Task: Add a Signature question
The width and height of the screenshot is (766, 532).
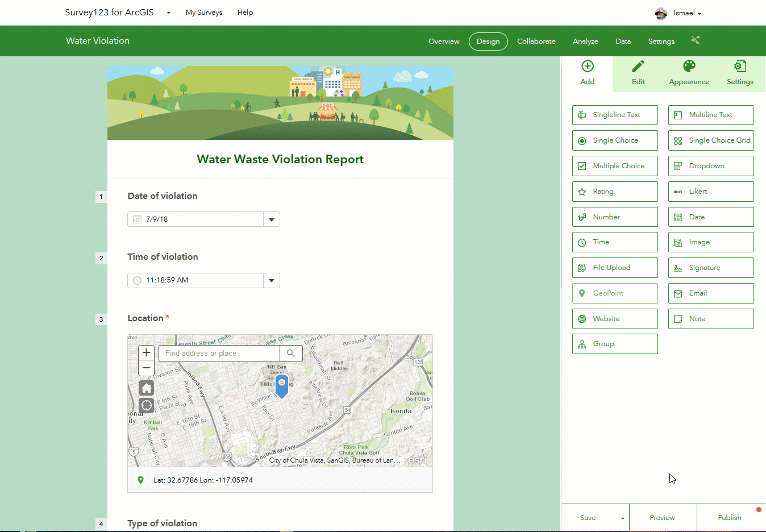Action: [711, 268]
